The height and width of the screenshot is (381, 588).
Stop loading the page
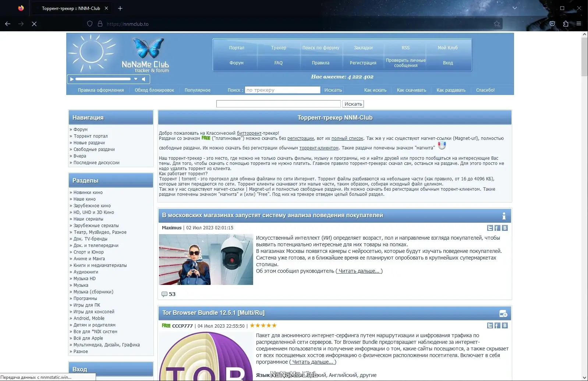coord(34,24)
